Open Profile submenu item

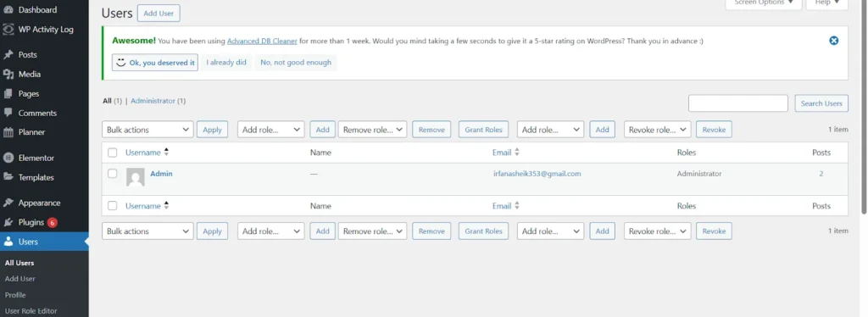[15, 295]
